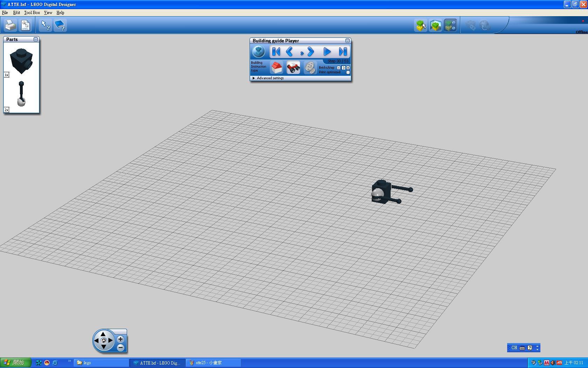The width and height of the screenshot is (588, 368).
Task: Toggle the Building guide mode toolbar button
Action: coord(450,25)
